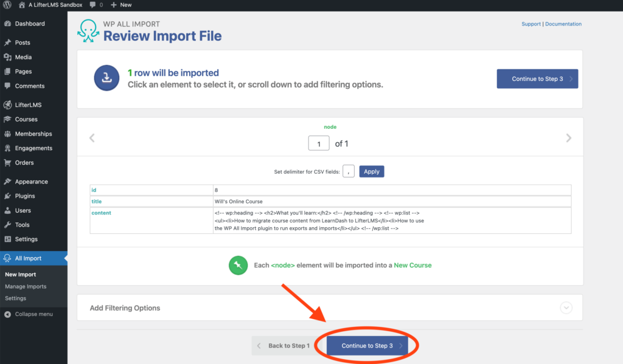Click the Settings sliders icon
This screenshot has width=623, height=364.
pyautogui.click(x=7, y=239)
